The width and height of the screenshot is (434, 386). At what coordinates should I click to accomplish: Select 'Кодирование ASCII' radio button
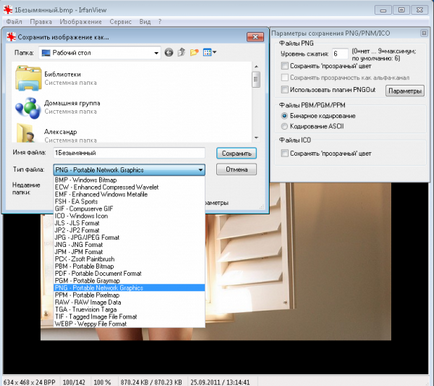point(284,126)
